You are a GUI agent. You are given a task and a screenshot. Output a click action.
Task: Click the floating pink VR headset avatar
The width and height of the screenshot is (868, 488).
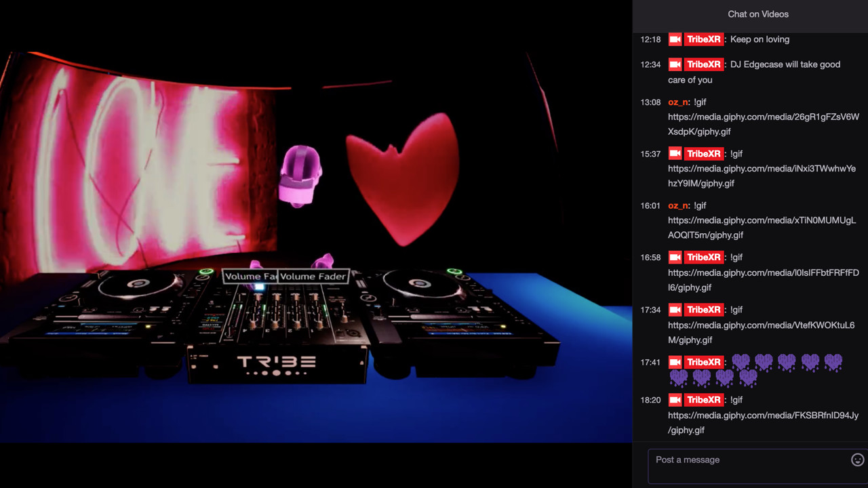(x=300, y=175)
